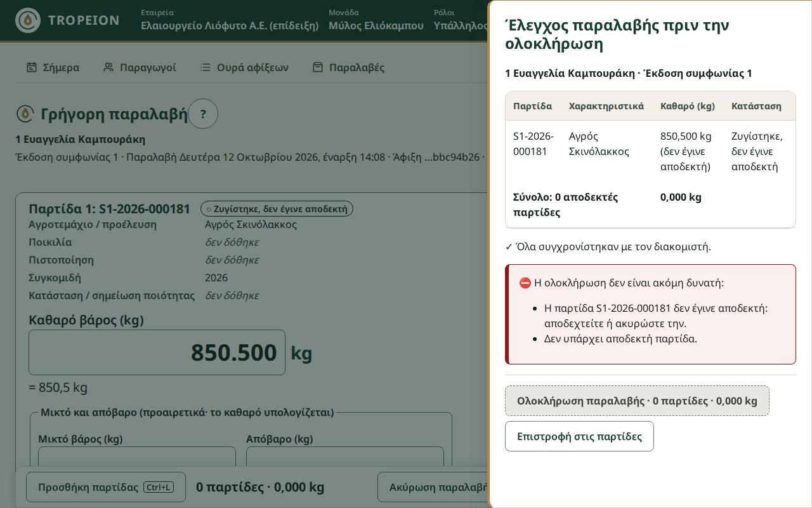
Task: Click the 'Δεν υπάρχει αποδεκτή παρτίδα.' message
Action: click(x=620, y=338)
